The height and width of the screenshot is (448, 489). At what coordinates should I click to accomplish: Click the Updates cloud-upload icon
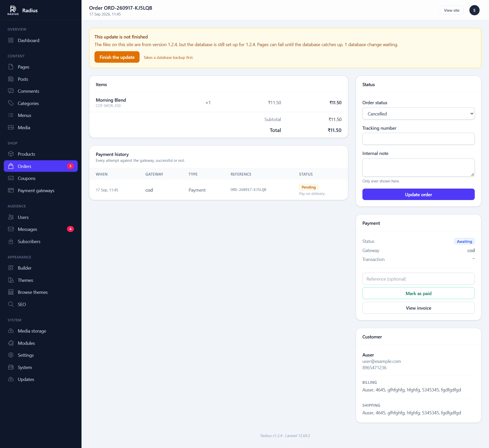[11, 379]
